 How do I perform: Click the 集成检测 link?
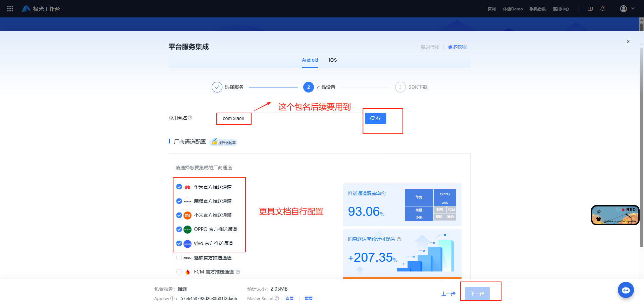[x=430, y=47]
